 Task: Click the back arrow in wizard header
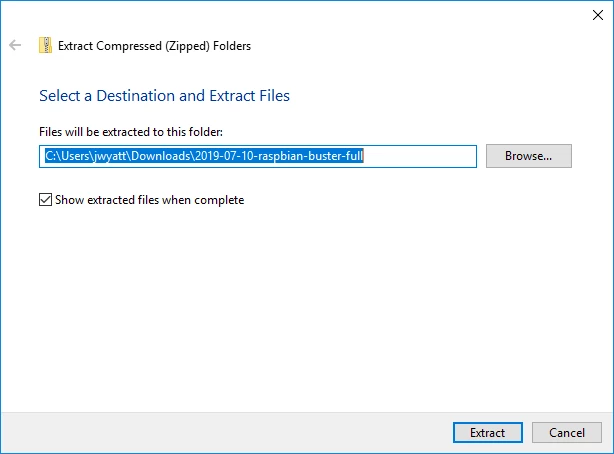[15, 45]
